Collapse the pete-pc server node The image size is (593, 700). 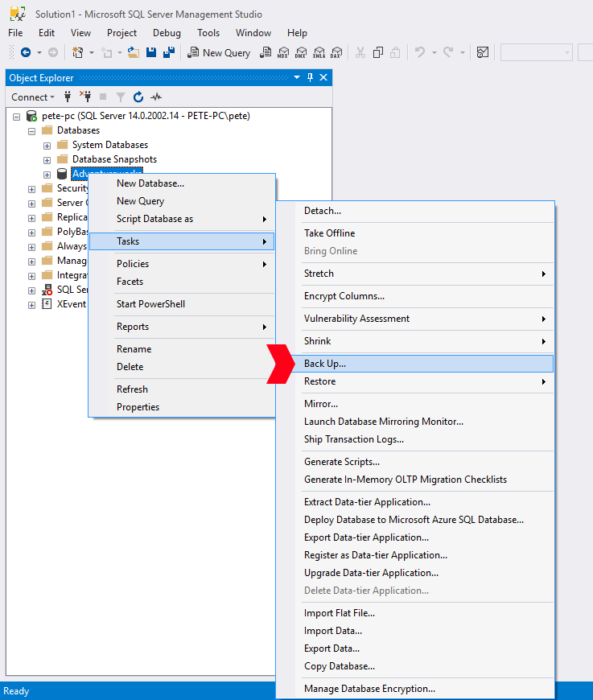[x=17, y=117]
